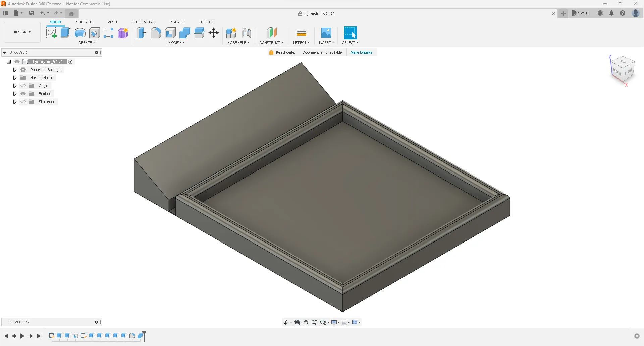The height and width of the screenshot is (346, 644).
Task: Select the Press Pull tool
Action: click(141, 33)
